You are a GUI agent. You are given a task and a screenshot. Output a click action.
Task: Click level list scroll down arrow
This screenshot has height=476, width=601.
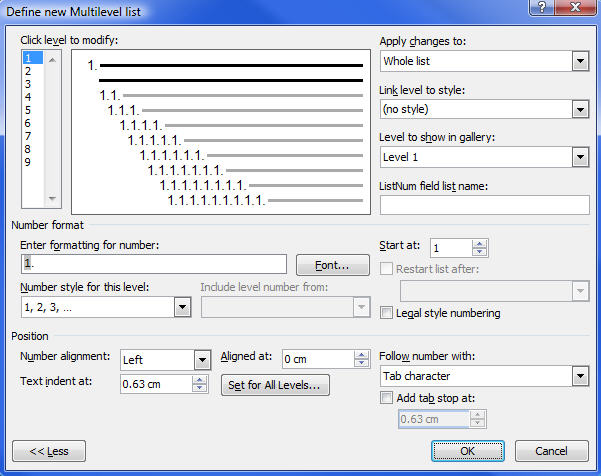click(53, 199)
